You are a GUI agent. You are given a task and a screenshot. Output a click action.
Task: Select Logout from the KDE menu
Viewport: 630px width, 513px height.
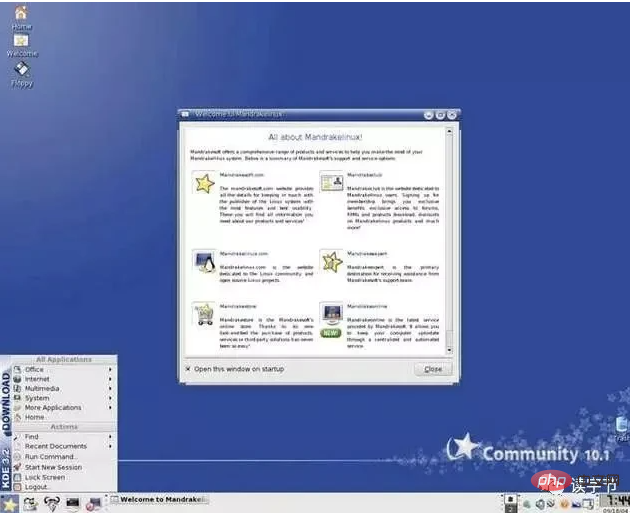[x=37, y=487]
